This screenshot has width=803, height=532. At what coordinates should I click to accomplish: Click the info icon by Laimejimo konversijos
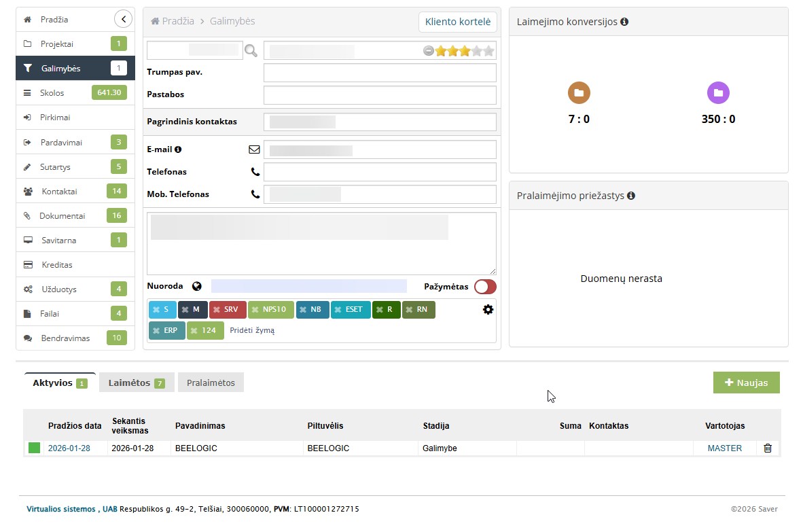coord(624,22)
